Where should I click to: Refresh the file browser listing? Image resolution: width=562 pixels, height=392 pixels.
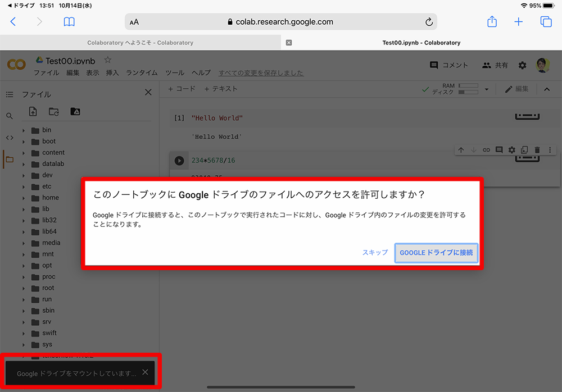click(53, 111)
